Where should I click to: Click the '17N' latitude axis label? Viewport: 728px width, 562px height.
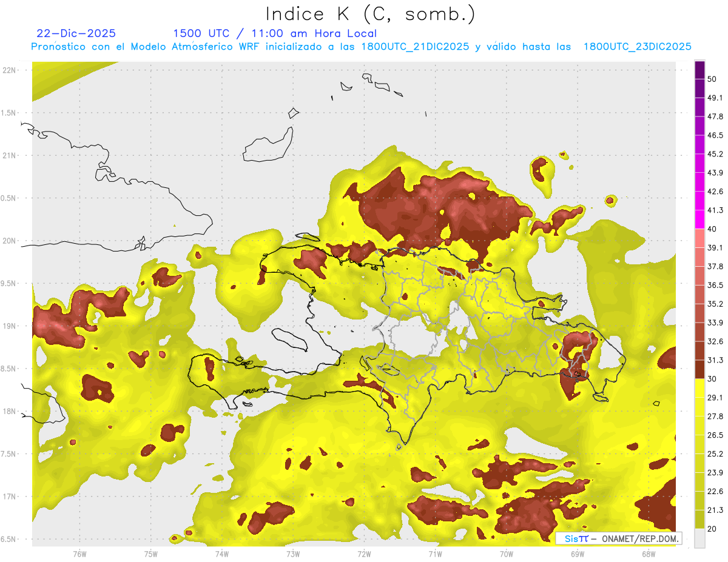click(8, 497)
